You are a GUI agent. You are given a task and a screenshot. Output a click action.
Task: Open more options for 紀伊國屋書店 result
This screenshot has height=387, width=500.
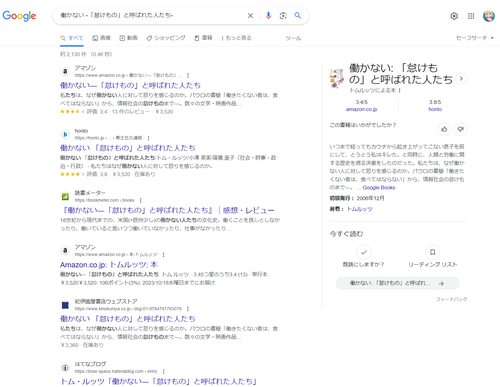pos(188,309)
